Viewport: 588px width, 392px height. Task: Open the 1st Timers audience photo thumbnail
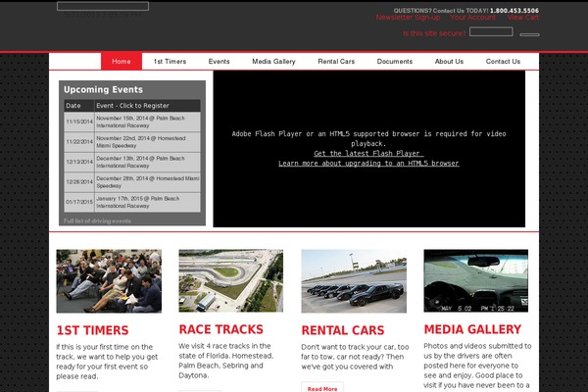pyautogui.click(x=109, y=281)
